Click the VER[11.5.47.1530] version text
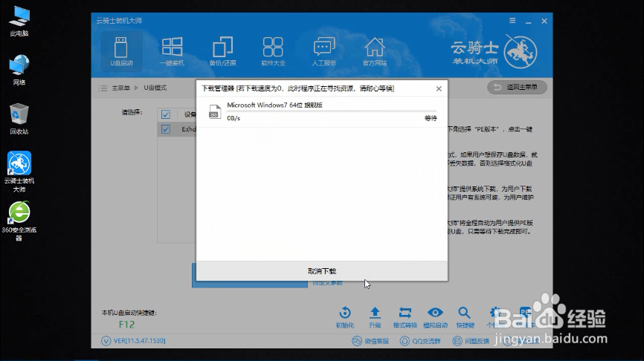The height and width of the screenshot is (361, 644). click(x=140, y=341)
